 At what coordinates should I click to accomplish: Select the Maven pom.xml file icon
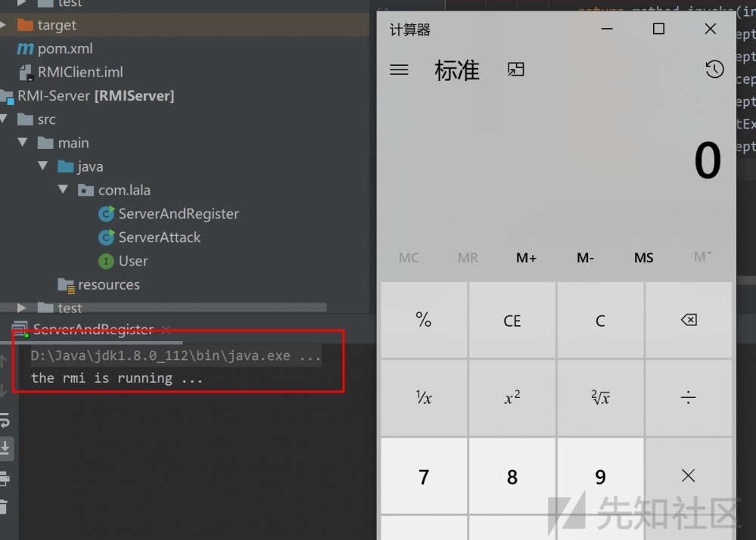25,48
